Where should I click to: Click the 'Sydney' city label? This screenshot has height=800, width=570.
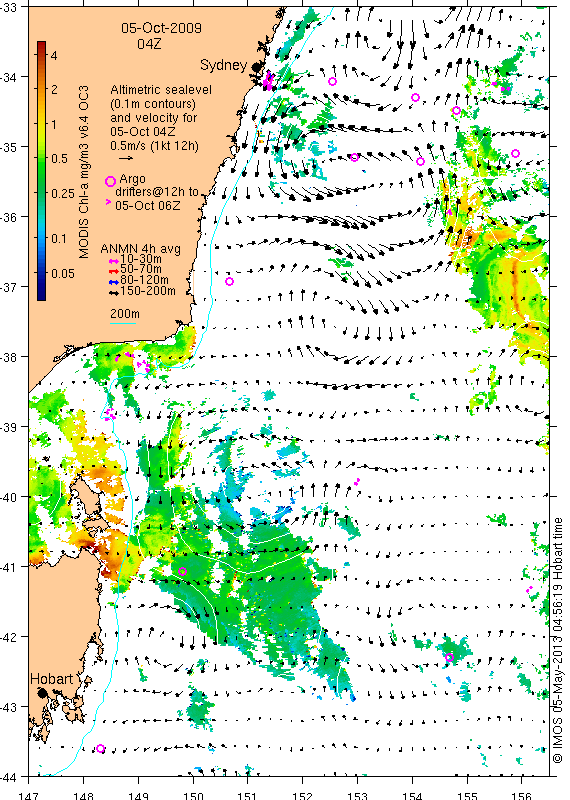(x=224, y=65)
